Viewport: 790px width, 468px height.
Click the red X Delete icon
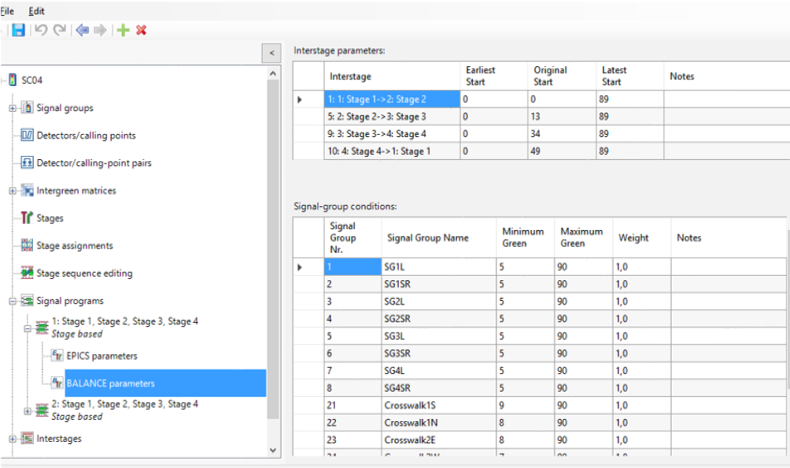point(141,31)
